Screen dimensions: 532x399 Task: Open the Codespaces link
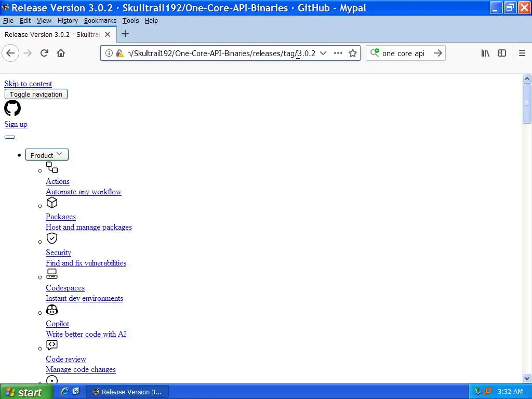pyautogui.click(x=65, y=288)
